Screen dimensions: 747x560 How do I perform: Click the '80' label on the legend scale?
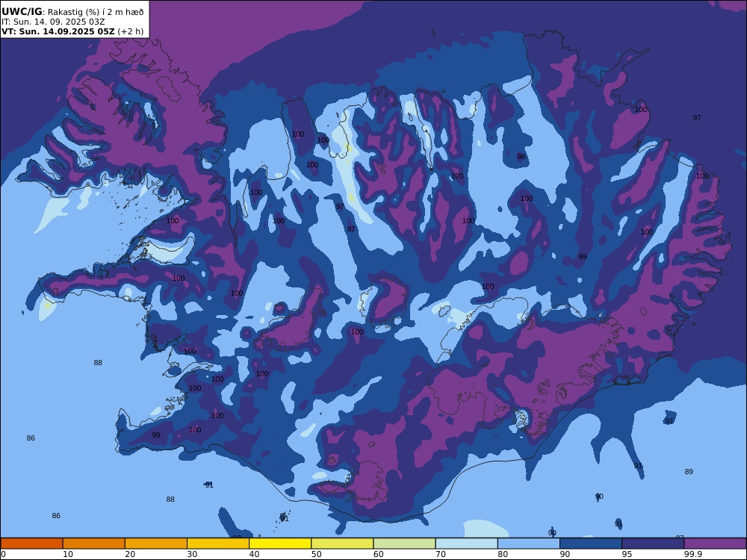tap(503, 554)
